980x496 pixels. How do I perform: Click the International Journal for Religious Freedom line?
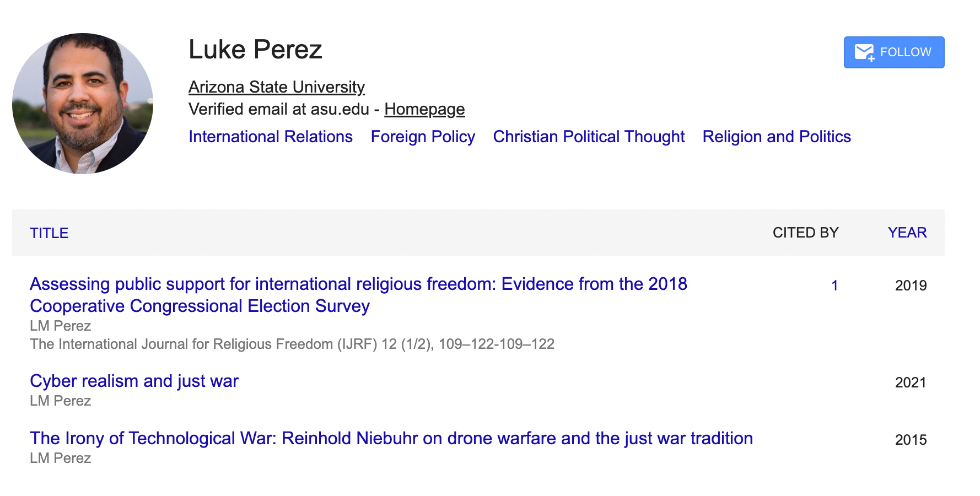click(x=292, y=344)
